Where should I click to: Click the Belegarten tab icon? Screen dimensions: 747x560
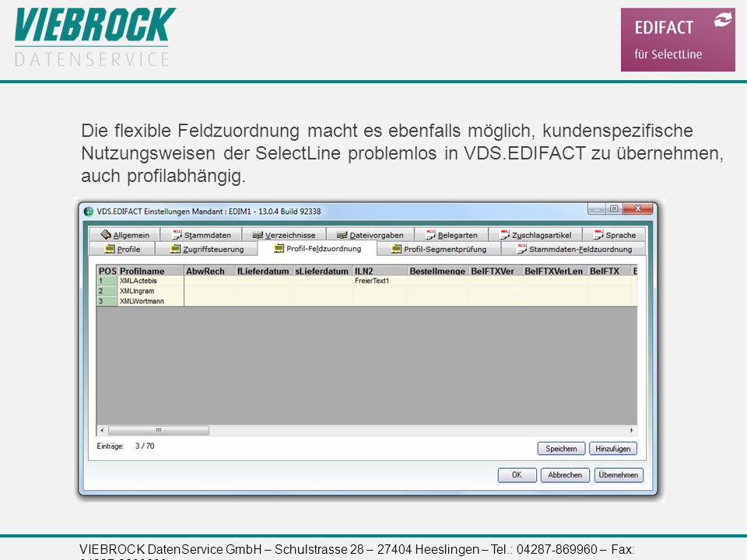click(430, 234)
